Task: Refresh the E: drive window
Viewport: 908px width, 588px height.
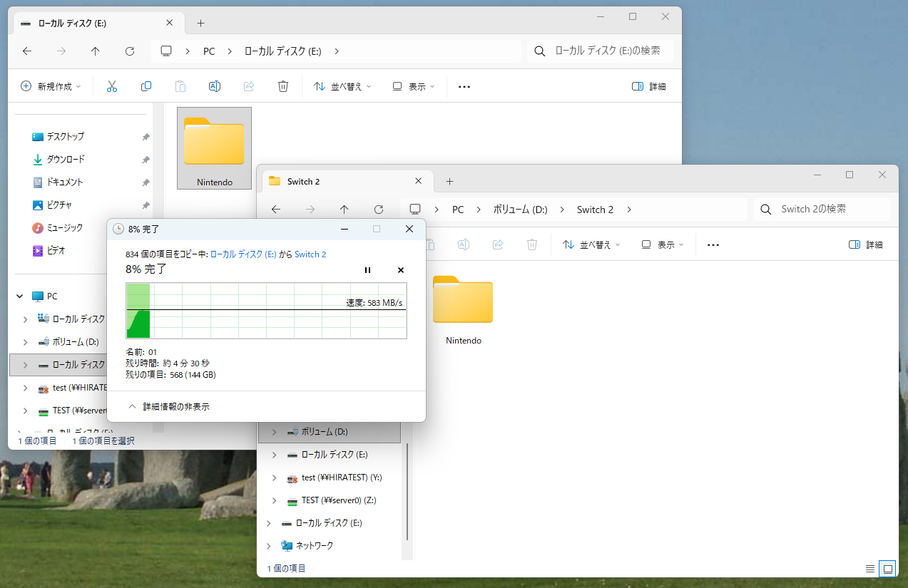Action: pyautogui.click(x=130, y=51)
